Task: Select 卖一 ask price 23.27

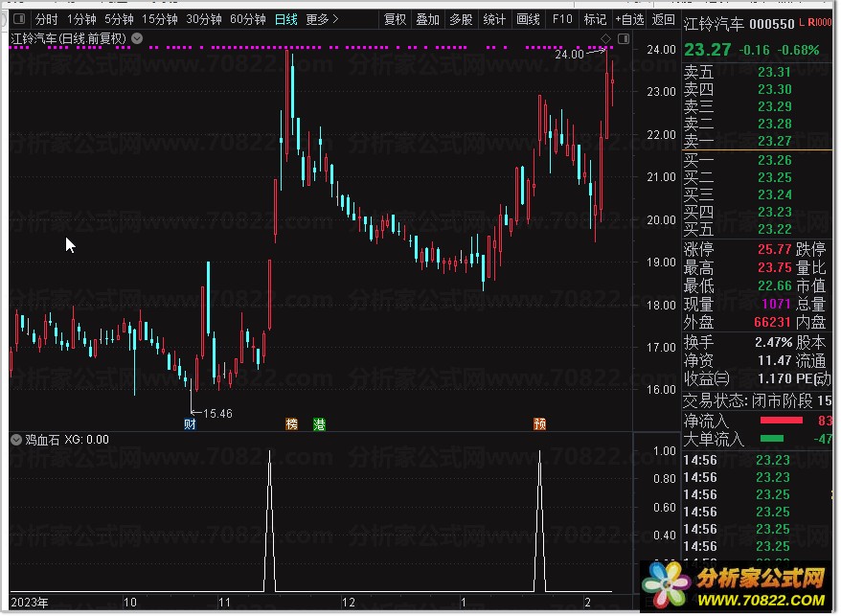Action: (775, 141)
